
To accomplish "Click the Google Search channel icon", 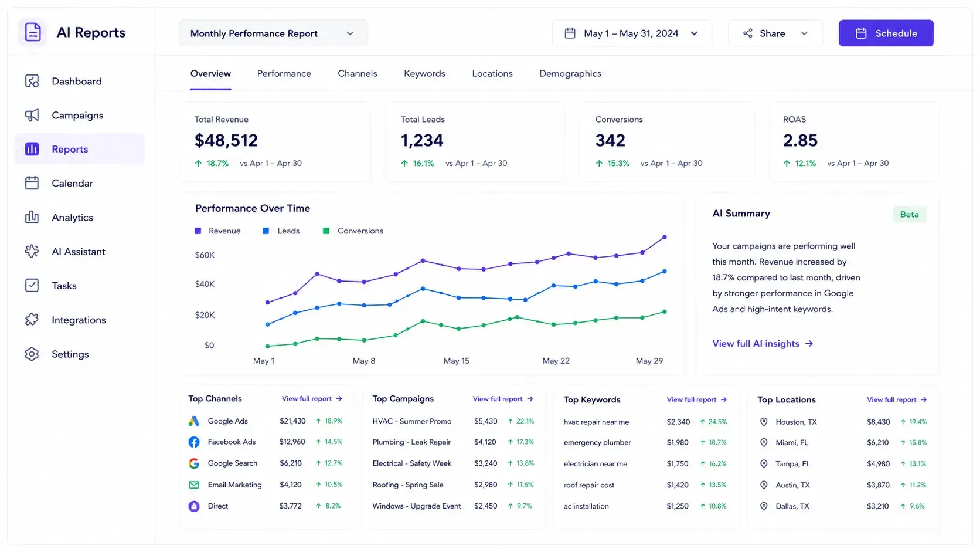I will [194, 463].
